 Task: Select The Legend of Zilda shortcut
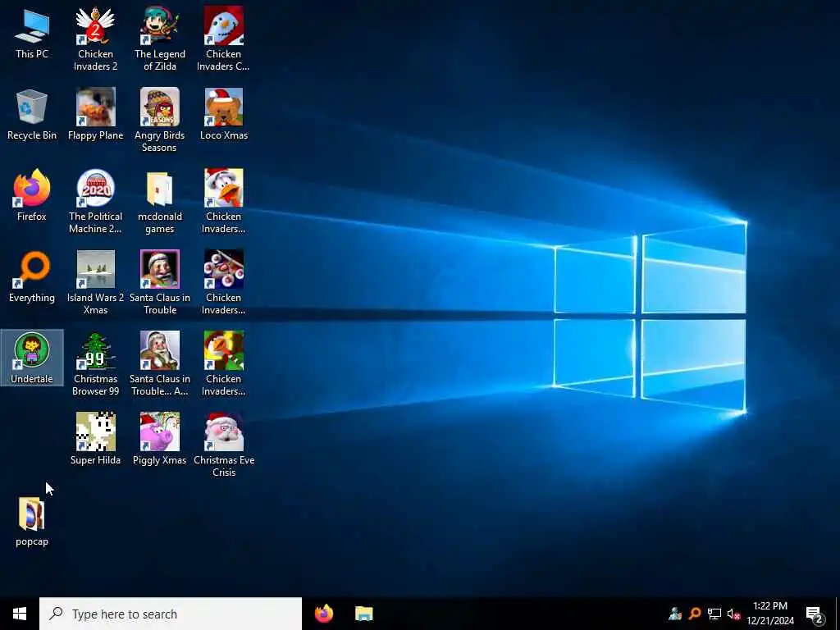click(160, 39)
